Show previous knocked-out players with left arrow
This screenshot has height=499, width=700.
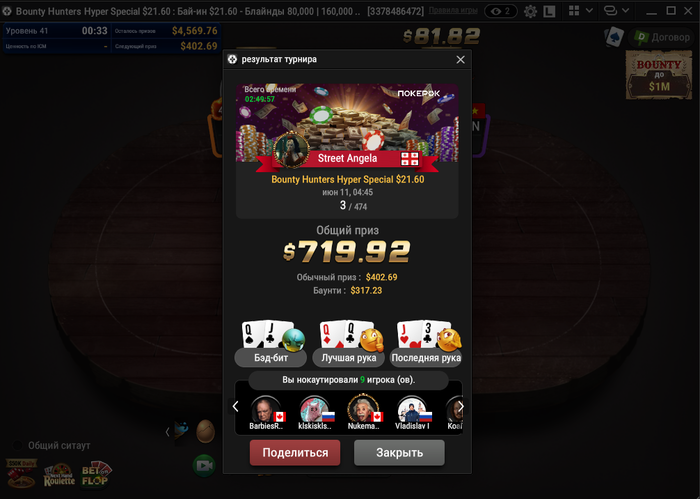click(235, 406)
